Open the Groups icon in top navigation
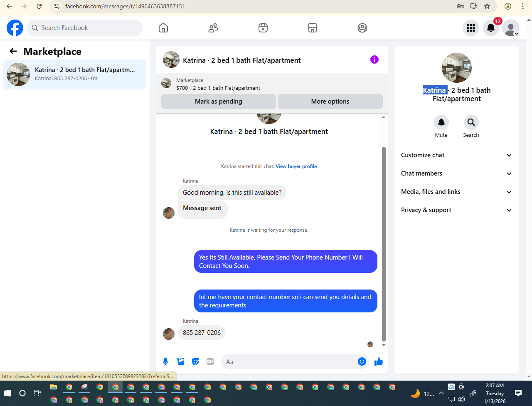The image size is (532, 406). point(362,28)
